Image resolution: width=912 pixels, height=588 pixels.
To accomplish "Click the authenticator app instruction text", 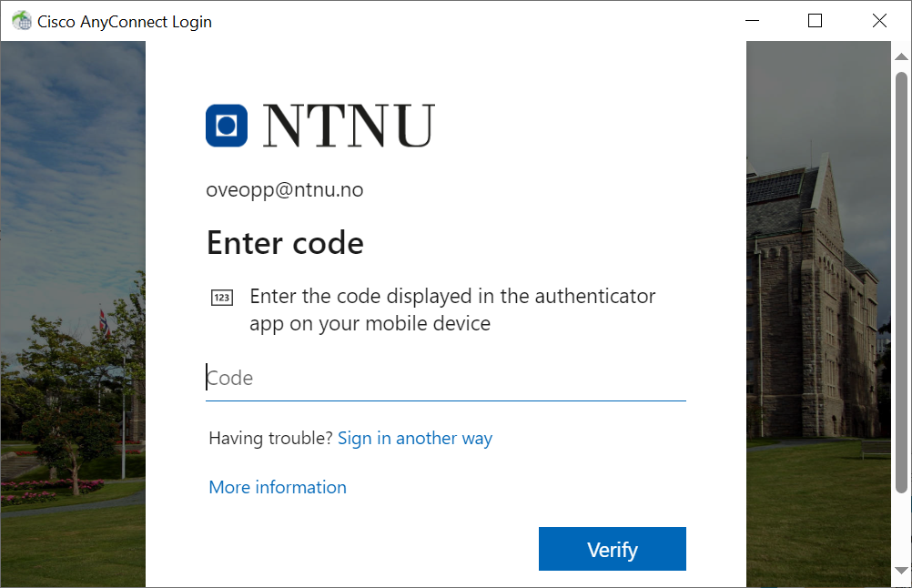I will click(x=452, y=310).
